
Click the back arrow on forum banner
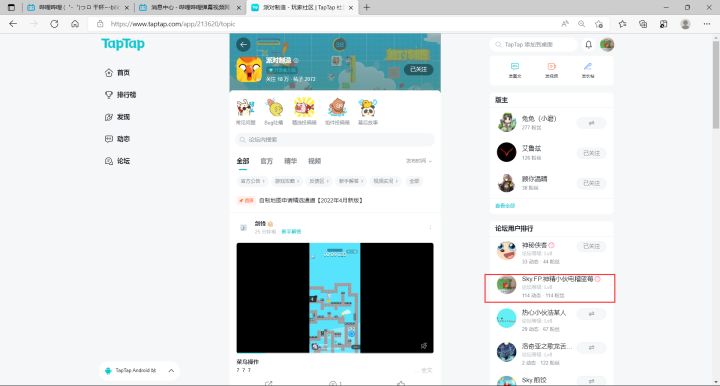click(x=243, y=45)
